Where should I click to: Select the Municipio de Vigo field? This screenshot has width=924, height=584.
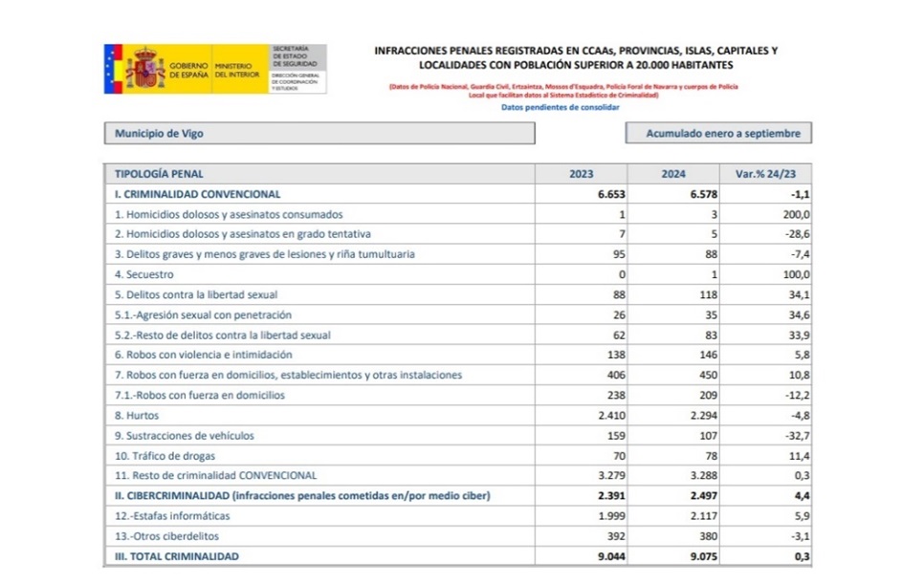click(319, 134)
